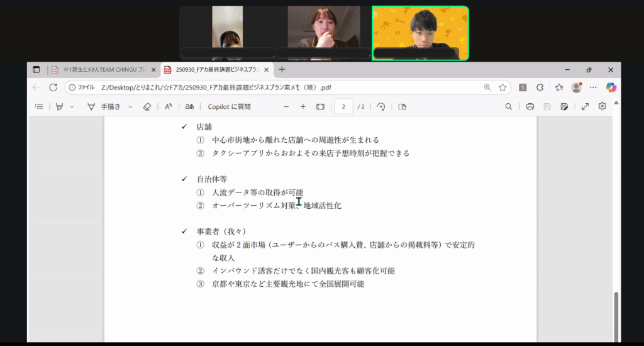Open the PDF table of contents panel
Screen dimensions: 644x346
pyautogui.click(x=39, y=107)
